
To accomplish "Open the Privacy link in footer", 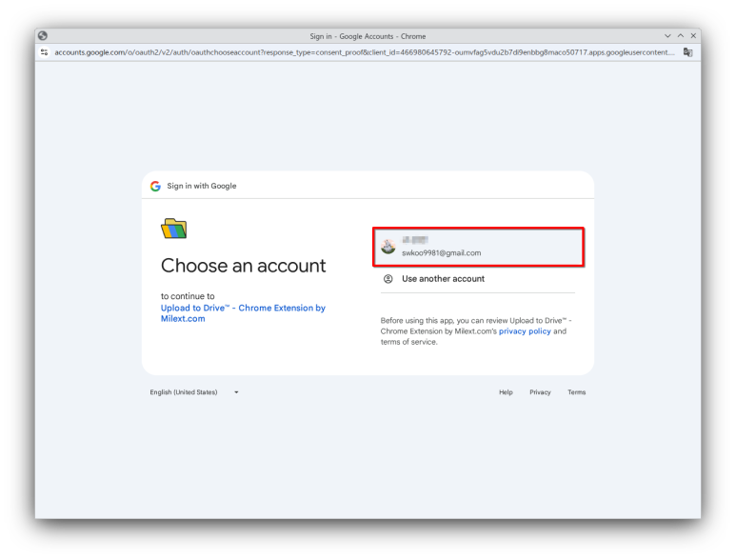I will 540,392.
